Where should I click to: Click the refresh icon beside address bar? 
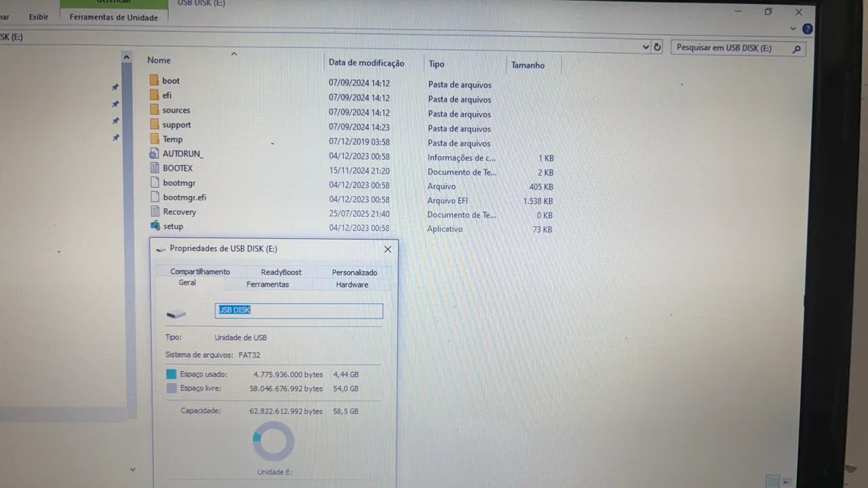coord(656,47)
